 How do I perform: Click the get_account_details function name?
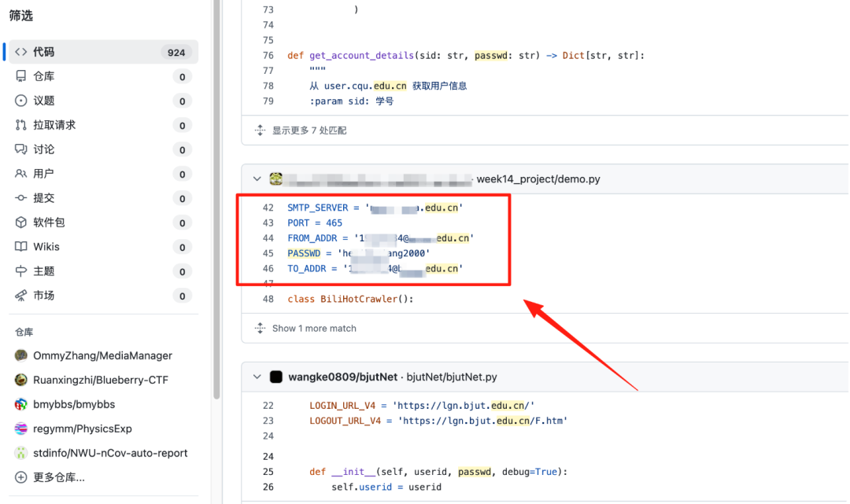[x=361, y=55]
